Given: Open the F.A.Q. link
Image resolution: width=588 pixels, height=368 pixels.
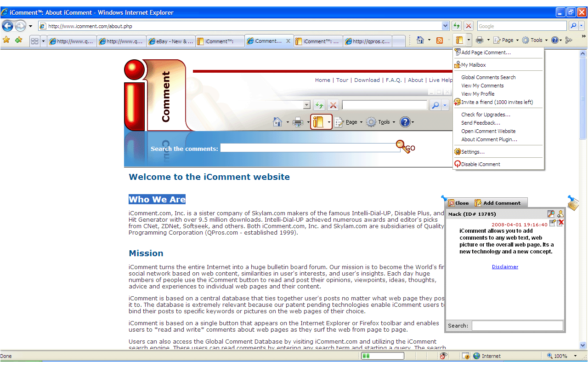Looking at the screenshot, I should click(x=394, y=80).
